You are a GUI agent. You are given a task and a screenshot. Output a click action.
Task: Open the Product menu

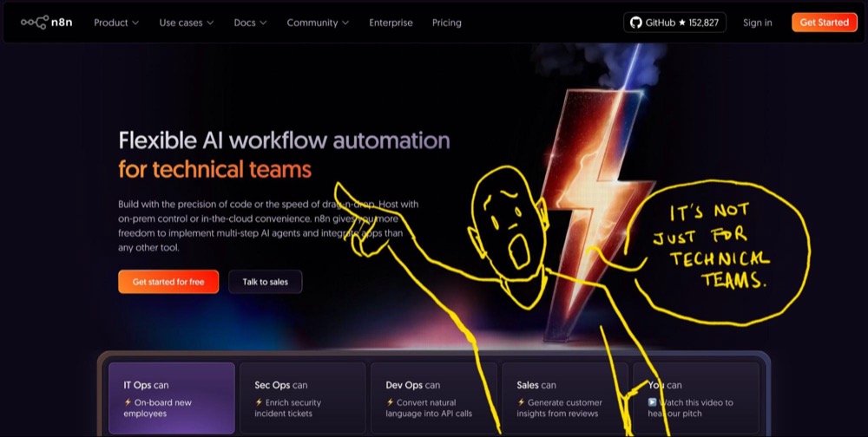116,23
